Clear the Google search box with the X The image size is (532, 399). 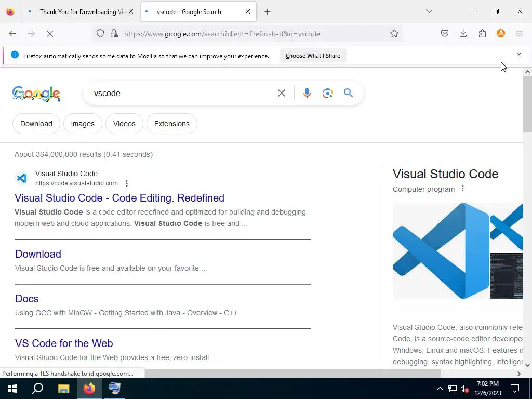281,93
